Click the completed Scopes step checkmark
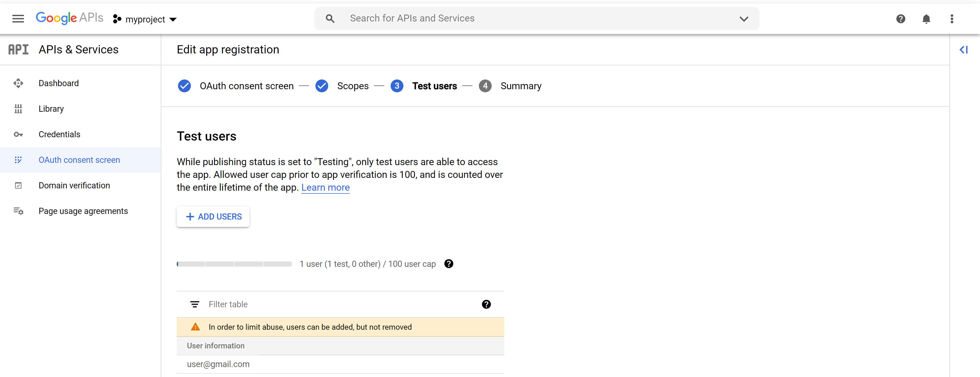Image resolution: width=980 pixels, height=377 pixels. pyautogui.click(x=323, y=86)
